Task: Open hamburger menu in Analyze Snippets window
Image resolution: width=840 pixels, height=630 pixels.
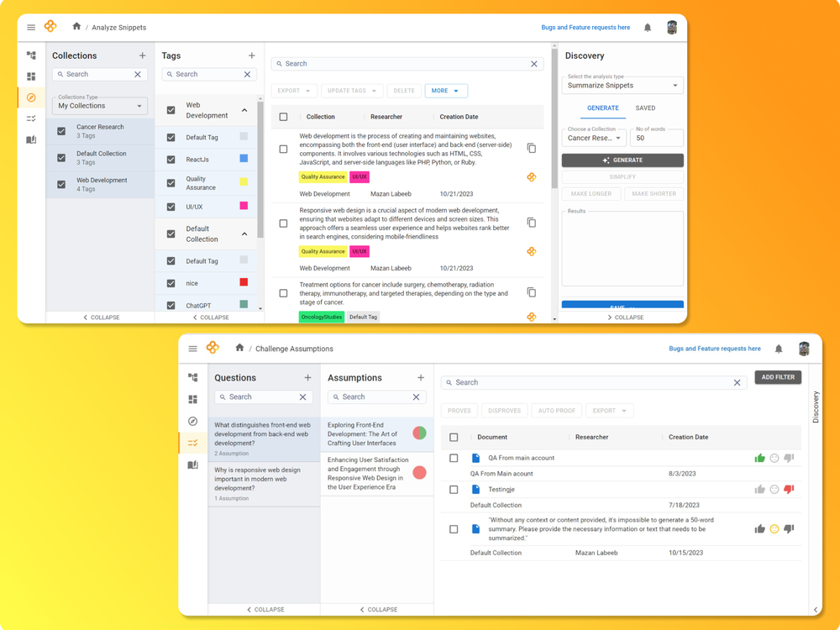Action: click(31, 28)
